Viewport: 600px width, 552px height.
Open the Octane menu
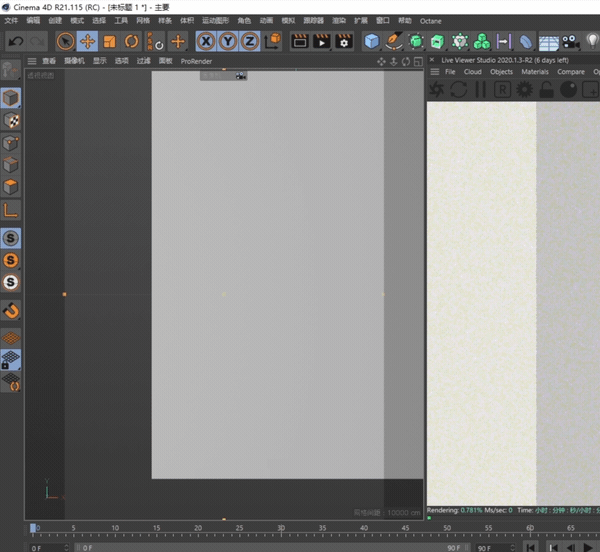coord(430,21)
